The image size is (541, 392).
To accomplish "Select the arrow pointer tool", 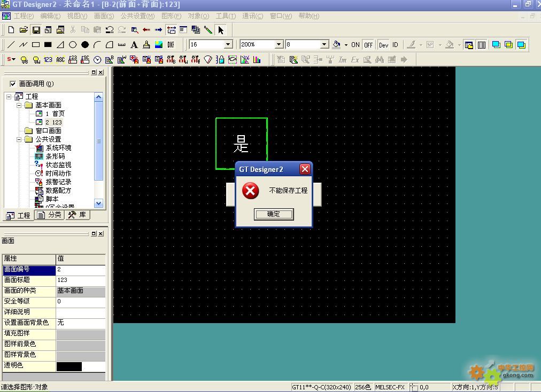I will click(x=221, y=30).
